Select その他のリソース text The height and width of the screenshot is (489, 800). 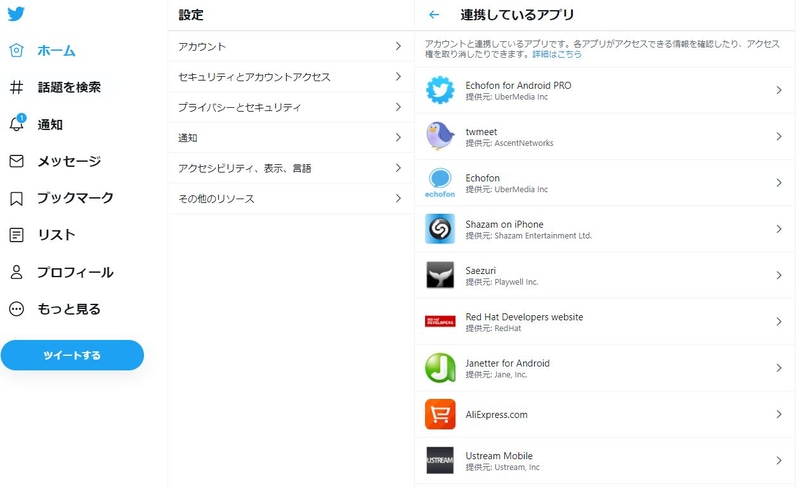click(x=216, y=199)
